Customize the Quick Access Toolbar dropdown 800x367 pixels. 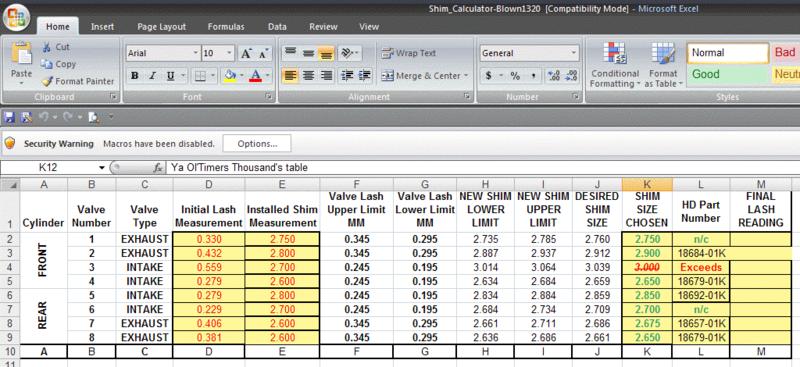pyautogui.click(x=111, y=117)
